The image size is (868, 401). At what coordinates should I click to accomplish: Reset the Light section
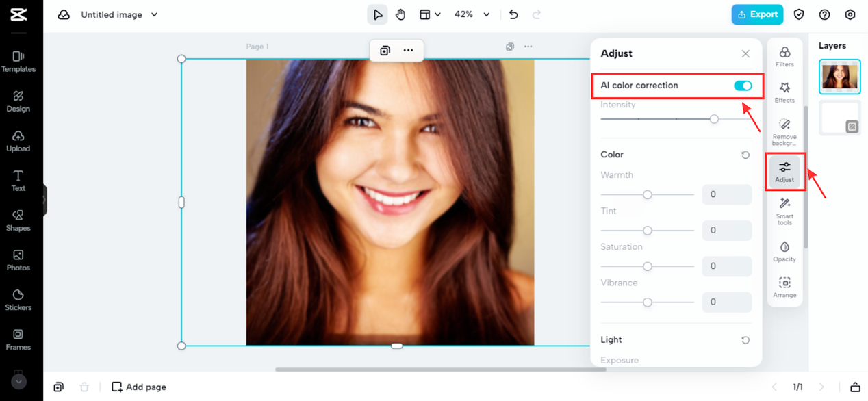(x=745, y=340)
